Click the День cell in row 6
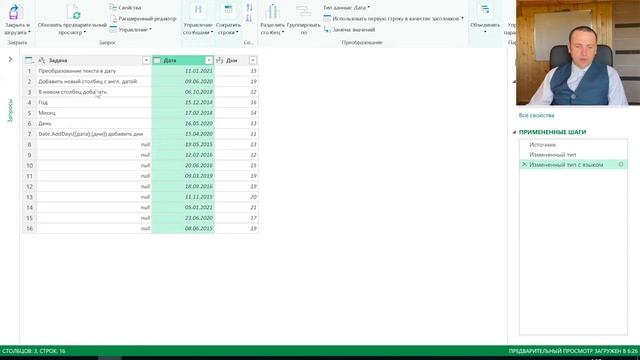Image resolution: width=640 pixels, height=360 pixels. click(94, 124)
